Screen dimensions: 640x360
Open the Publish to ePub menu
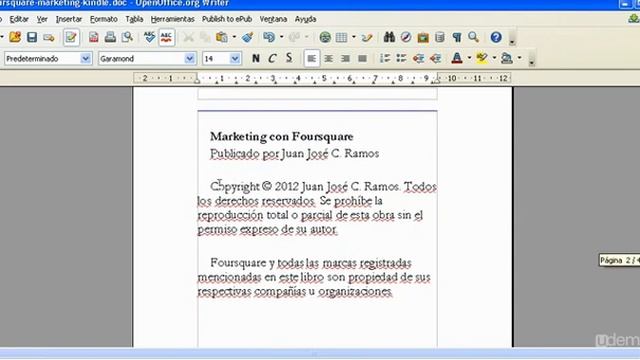coord(227,19)
